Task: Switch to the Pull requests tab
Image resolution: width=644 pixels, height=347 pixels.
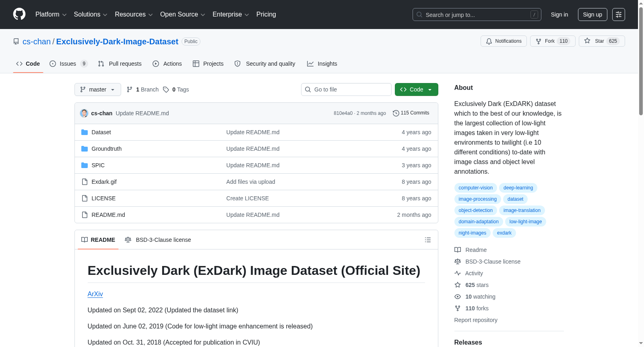Action: (x=120, y=64)
